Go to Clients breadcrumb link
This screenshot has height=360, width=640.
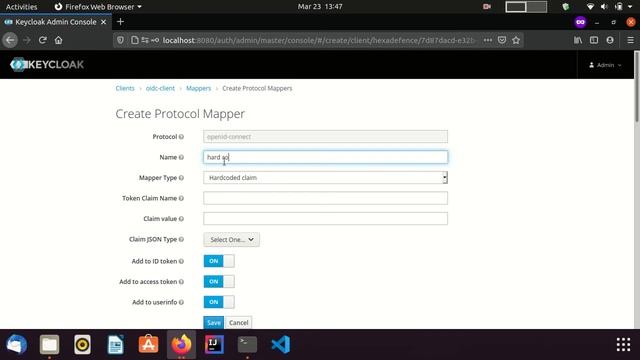click(125, 88)
